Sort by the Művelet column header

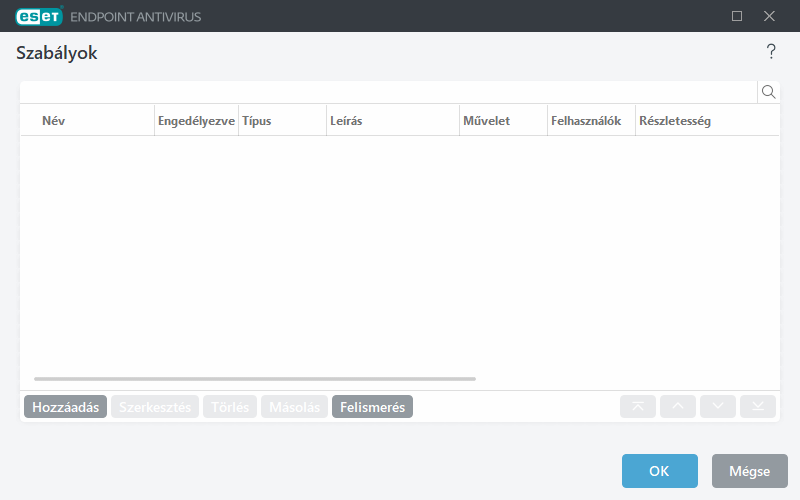click(x=504, y=121)
